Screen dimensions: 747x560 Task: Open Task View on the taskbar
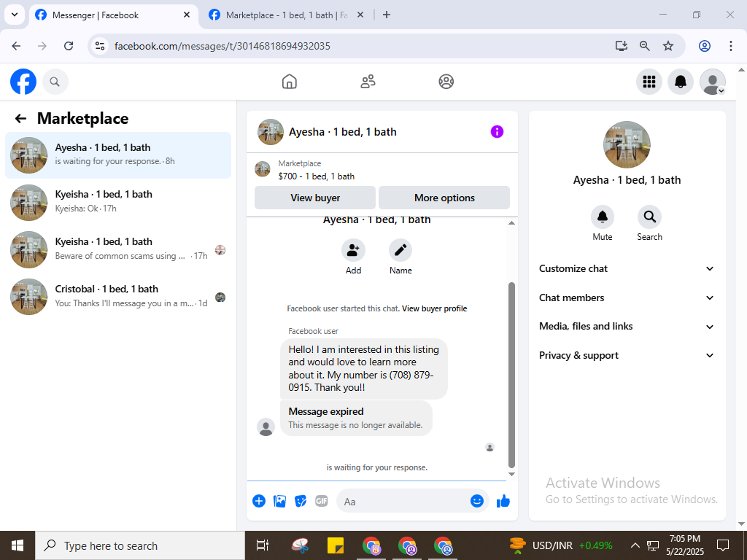click(x=263, y=545)
